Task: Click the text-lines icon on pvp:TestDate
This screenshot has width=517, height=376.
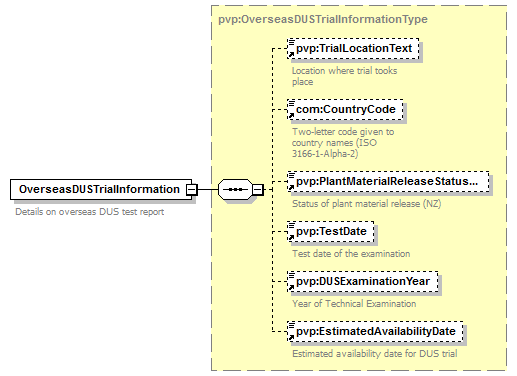Action: click(291, 225)
